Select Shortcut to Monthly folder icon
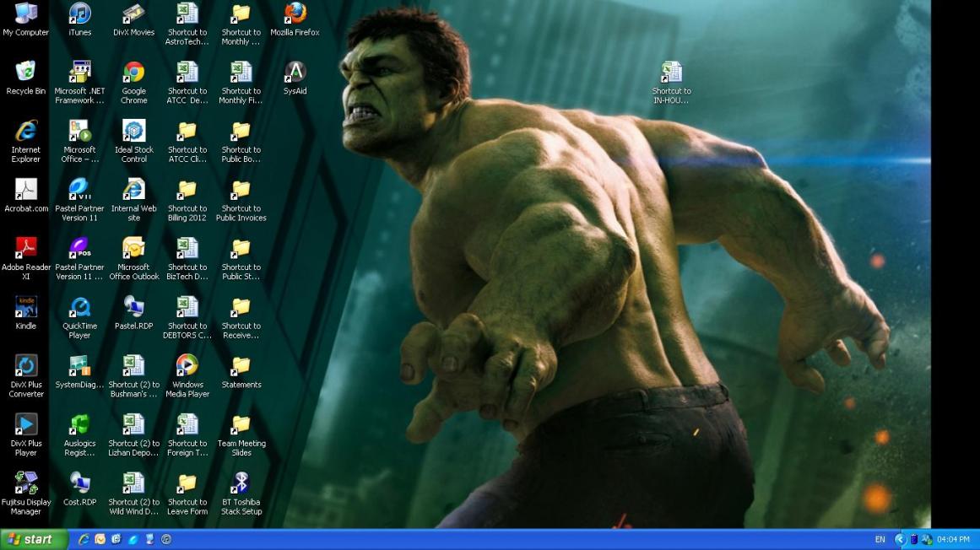Viewport: 980px width, 550px height. (x=241, y=13)
